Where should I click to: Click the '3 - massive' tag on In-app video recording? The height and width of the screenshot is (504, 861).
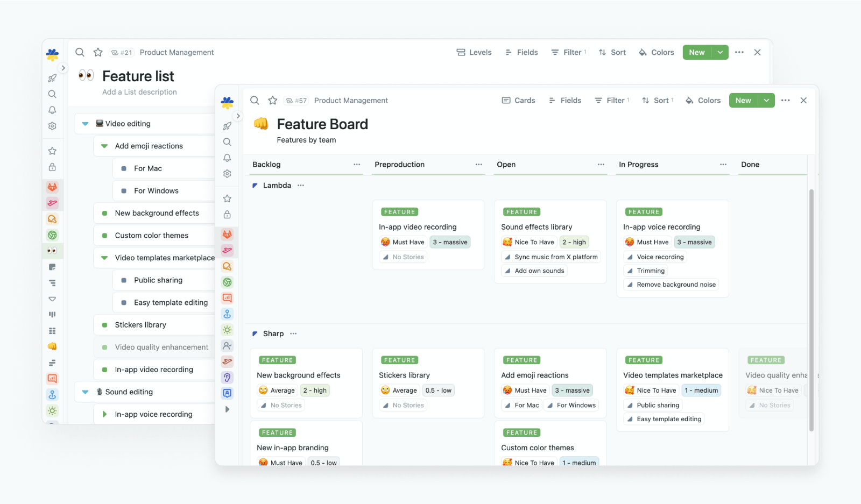(450, 242)
